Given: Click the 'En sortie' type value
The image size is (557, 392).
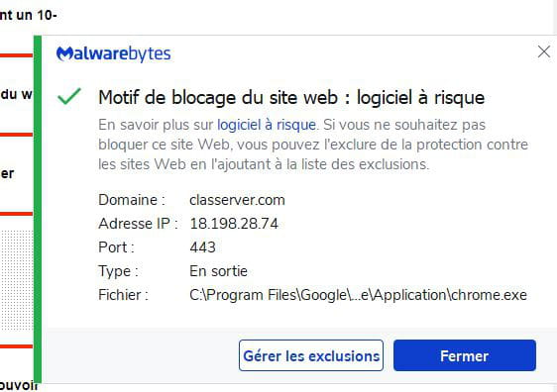Looking at the screenshot, I should pos(218,271).
